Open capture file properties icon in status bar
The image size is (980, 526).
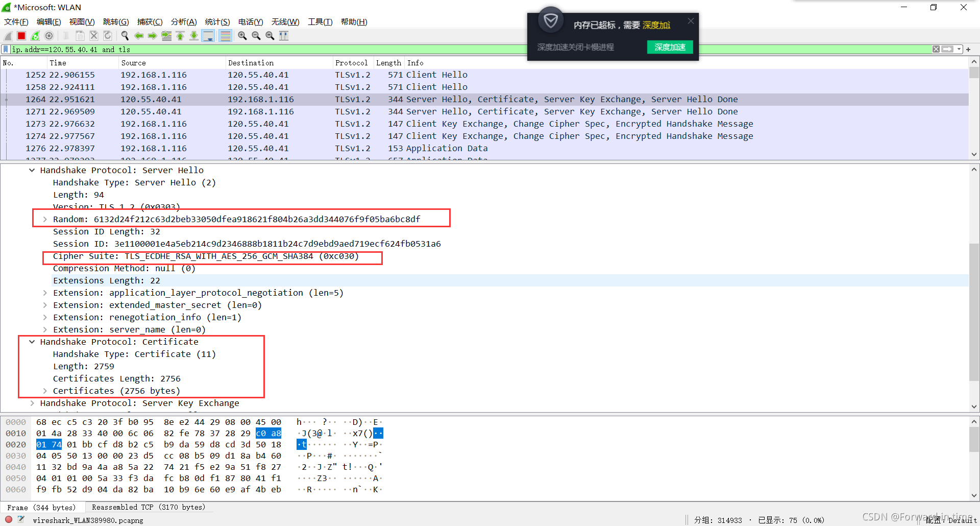(x=21, y=519)
